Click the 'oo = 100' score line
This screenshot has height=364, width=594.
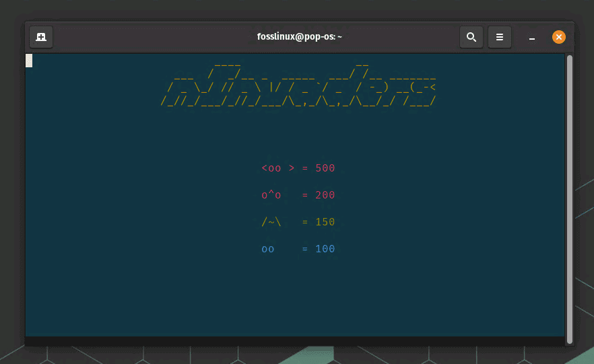point(298,248)
